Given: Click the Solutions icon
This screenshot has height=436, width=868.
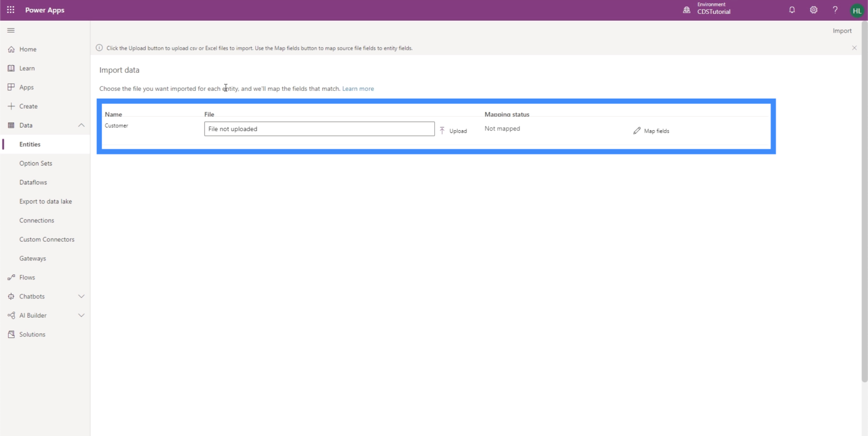Looking at the screenshot, I should tap(11, 335).
